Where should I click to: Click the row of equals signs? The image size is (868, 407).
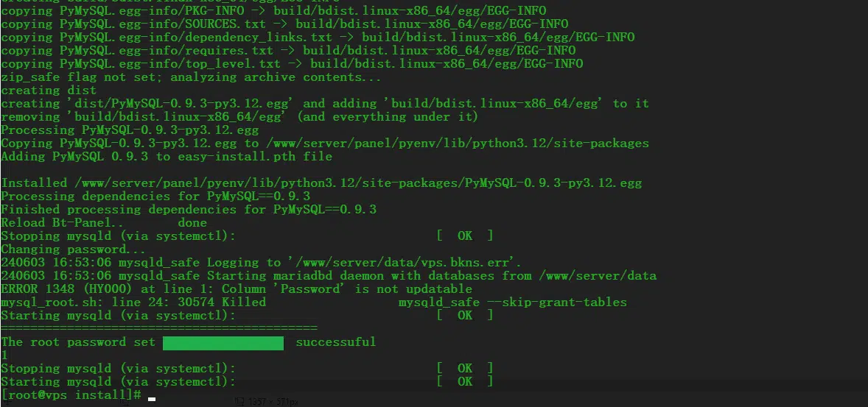[x=159, y=328]
